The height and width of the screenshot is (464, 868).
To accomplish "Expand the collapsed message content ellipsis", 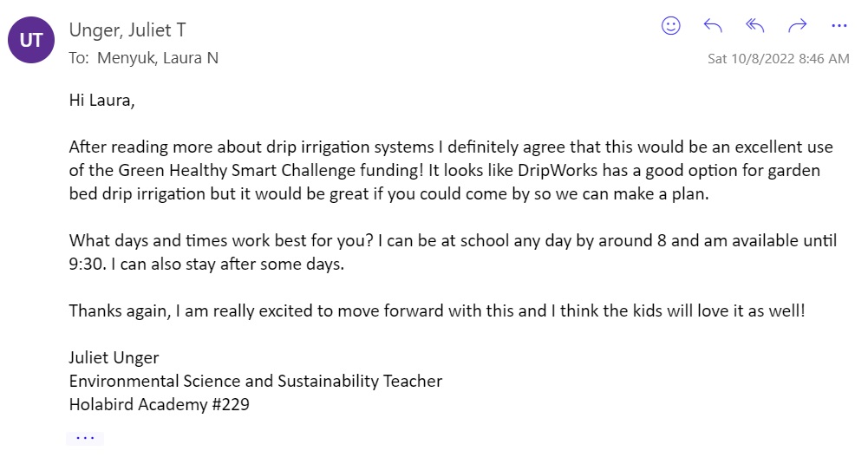I will click(85, 438).
